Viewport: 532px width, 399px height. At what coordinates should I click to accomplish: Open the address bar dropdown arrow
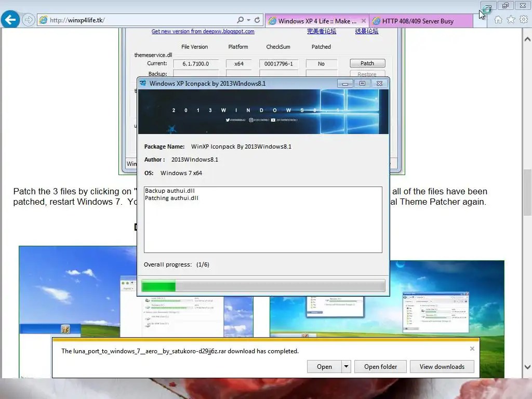pos(249,20)
